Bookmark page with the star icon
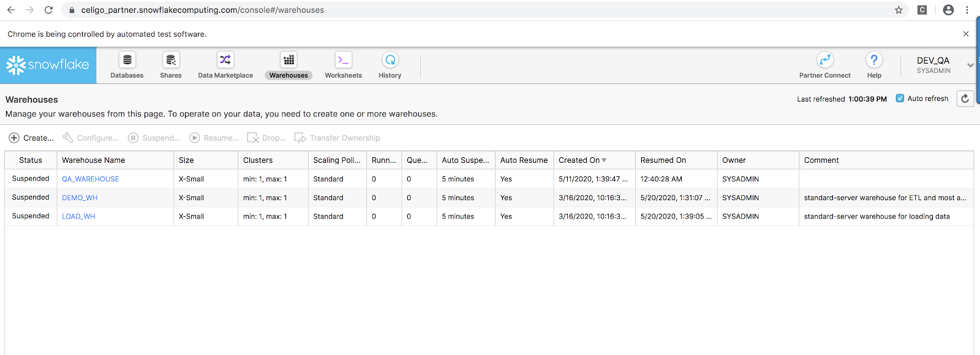The height and width of the screenshot is (355, 980). [x=899, y=10]
